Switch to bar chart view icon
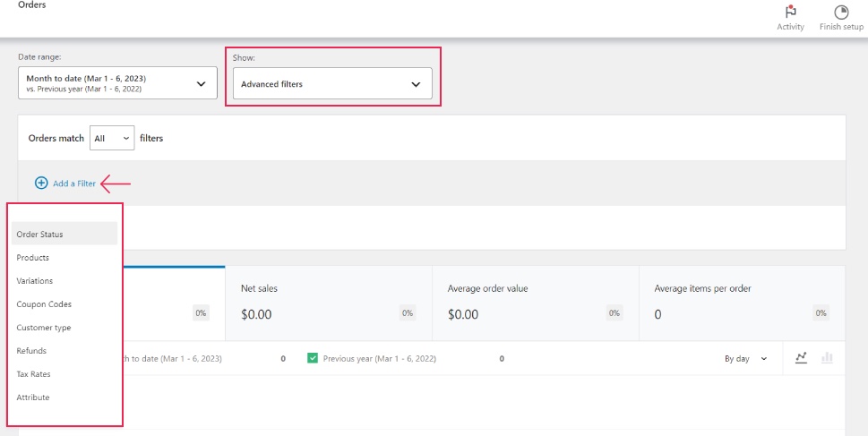The width and height of the screenshot is (868, 436). 827,358
